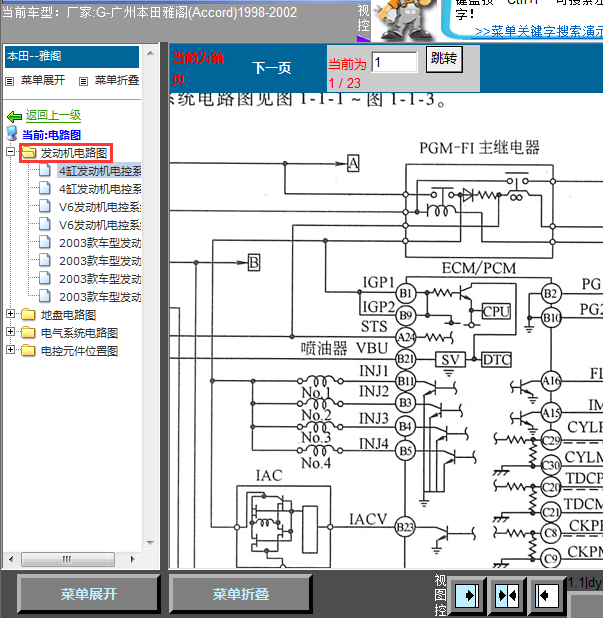Viewport: 603px width, 618px height.
Task: Click 菜单折叠 text in sidebar header
Action: [117, 80]
